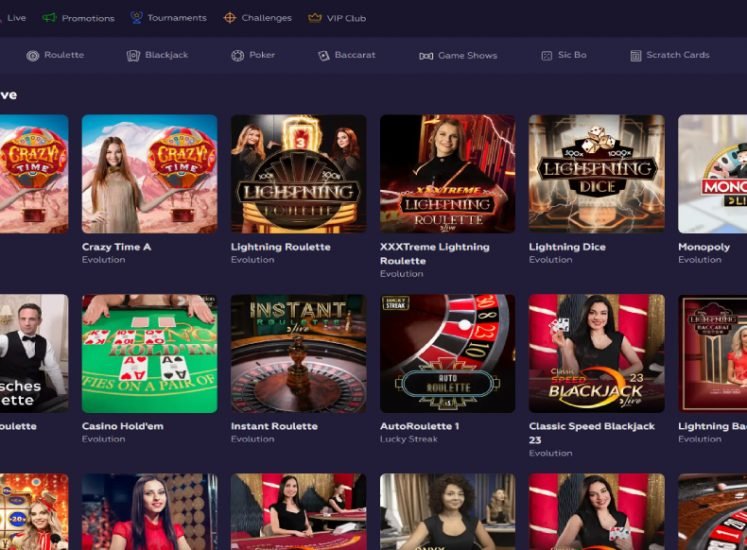Open the Classic Speed Blackjack 23 thumbnail
This screenshot has height=550, width=747.
596,353
